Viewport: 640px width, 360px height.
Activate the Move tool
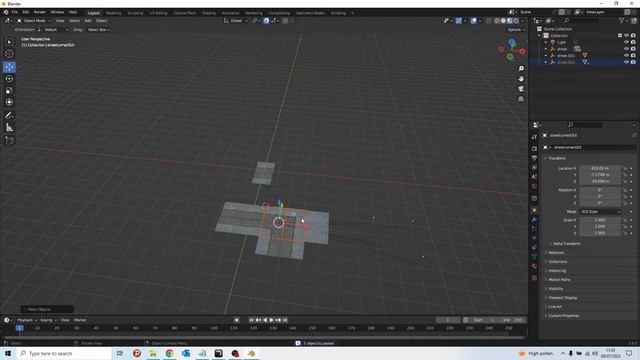(9, 67)
